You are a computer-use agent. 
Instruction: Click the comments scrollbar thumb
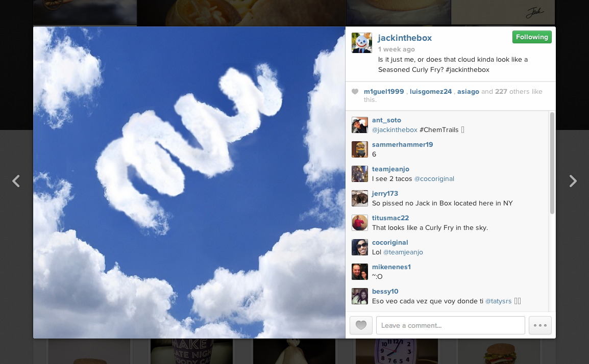552,163
